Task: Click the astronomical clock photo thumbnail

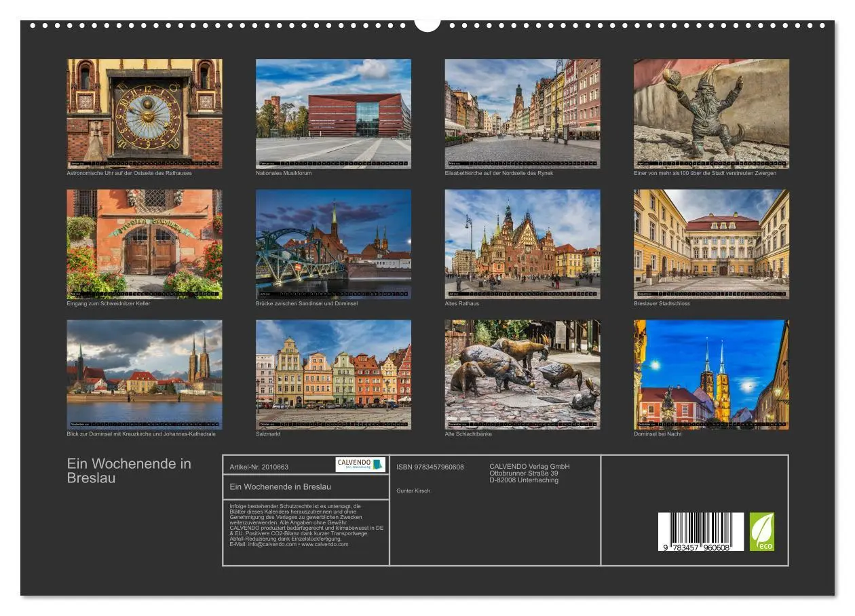Action: pos(143,112)
